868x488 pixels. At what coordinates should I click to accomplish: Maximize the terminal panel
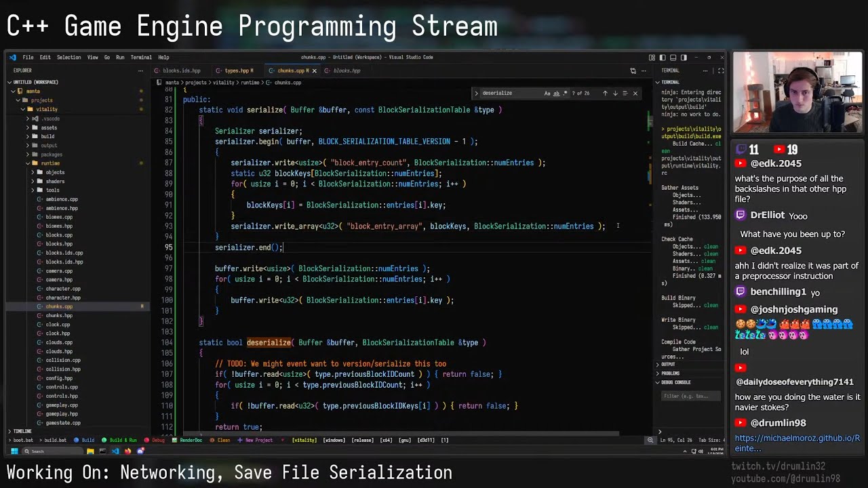[x=720, y=70]
